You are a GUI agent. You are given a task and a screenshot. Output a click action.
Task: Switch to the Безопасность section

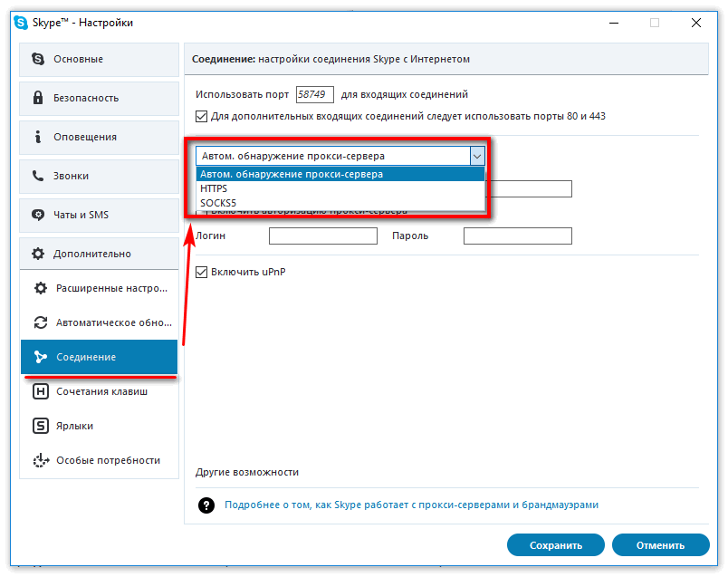coord(99,99)
